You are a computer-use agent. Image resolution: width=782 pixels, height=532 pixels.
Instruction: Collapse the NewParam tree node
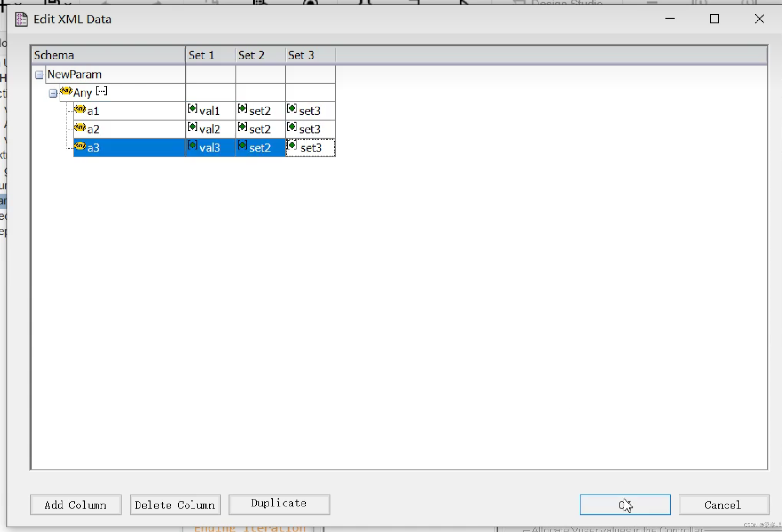(x=39, y=74)
